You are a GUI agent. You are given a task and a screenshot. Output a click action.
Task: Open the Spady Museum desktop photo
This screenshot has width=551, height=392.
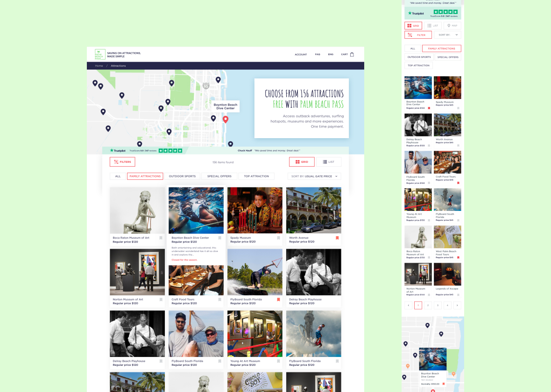[x=255, y=210]
